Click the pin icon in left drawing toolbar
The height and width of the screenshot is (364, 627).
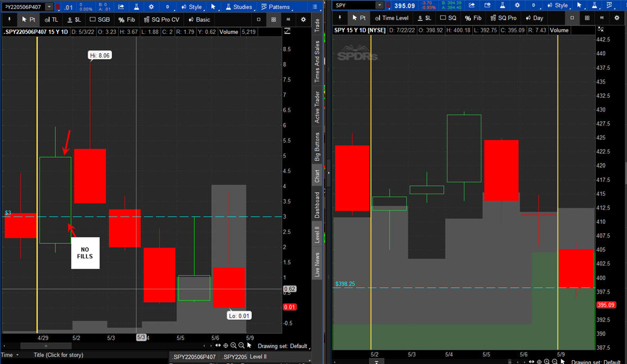point(9,19)
